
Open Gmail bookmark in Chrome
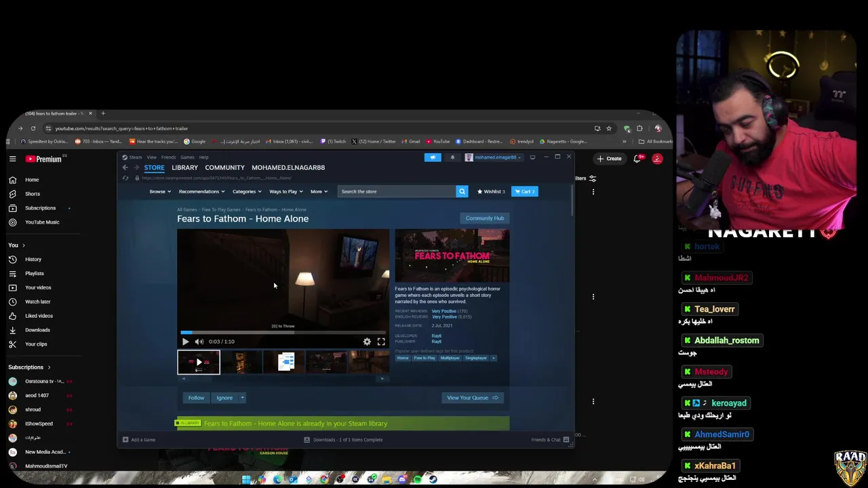[411, 142]
